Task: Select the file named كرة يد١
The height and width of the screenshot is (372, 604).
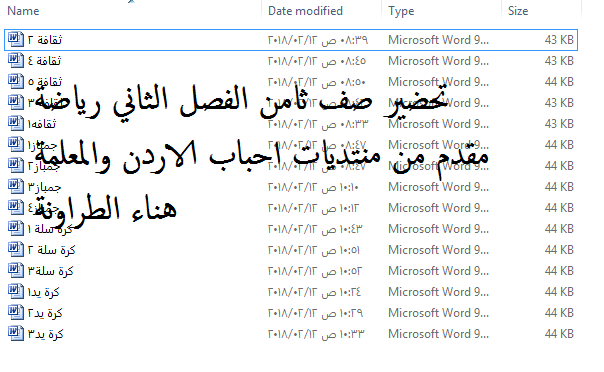Action: 44,292
